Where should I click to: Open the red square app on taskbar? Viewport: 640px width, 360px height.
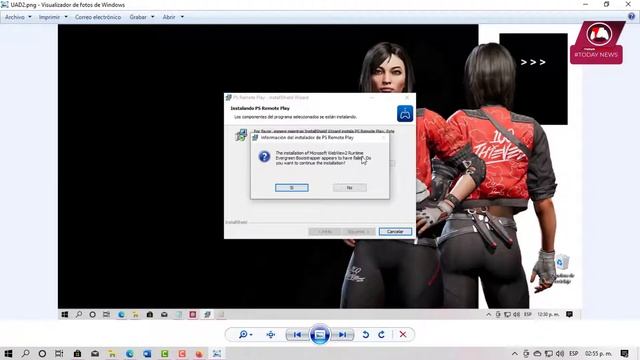point(182,353)
